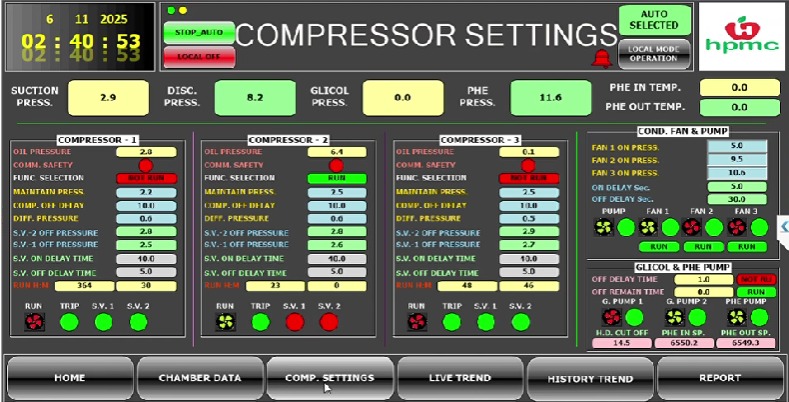Viewport: 789px width, 402px height.
Task: Edit H.D. CUT OFF value 14.5
Action: pyautogui.click(x=620, y=343)
